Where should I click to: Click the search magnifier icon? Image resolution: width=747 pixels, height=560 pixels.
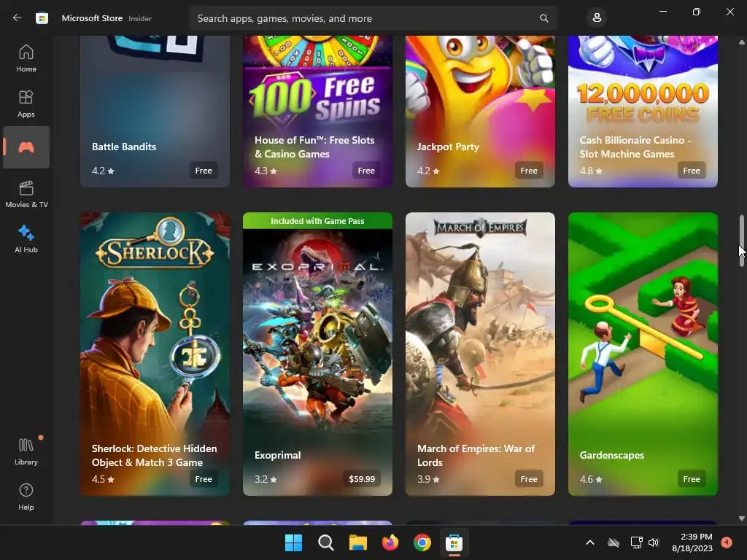pos(543,18)
